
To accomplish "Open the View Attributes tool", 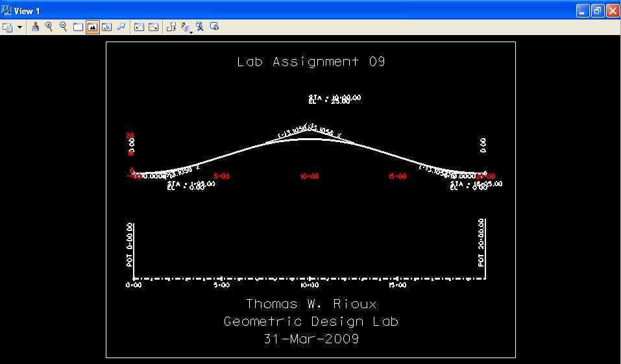I will click(8, 27).
